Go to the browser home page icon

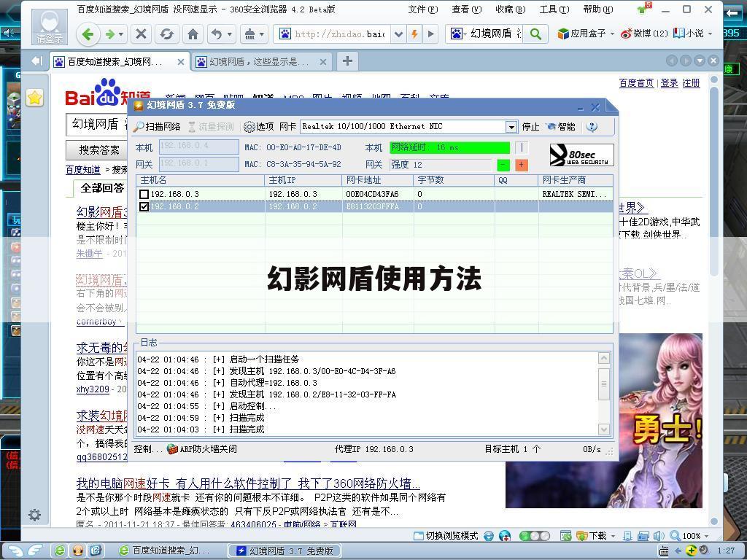coord(193,34)
